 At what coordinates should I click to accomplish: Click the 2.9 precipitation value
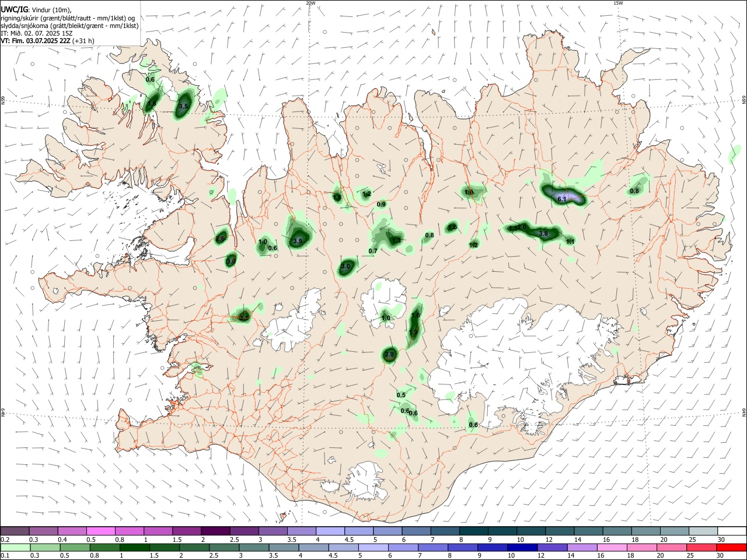[390, 354]
